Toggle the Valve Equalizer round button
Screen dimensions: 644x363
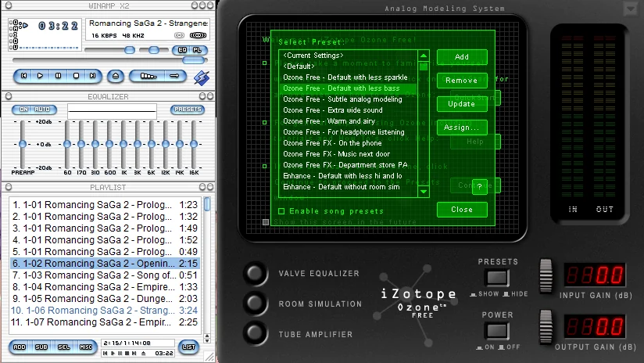[255, 273]
